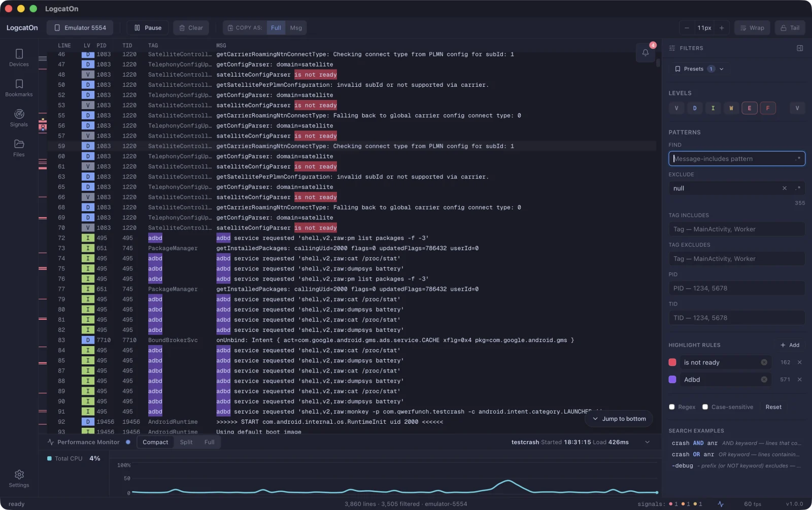Image resolution: width=812 pixels, height=510 pixels.
Task: Enable the Regex checkbox
Action: point(672,407)
